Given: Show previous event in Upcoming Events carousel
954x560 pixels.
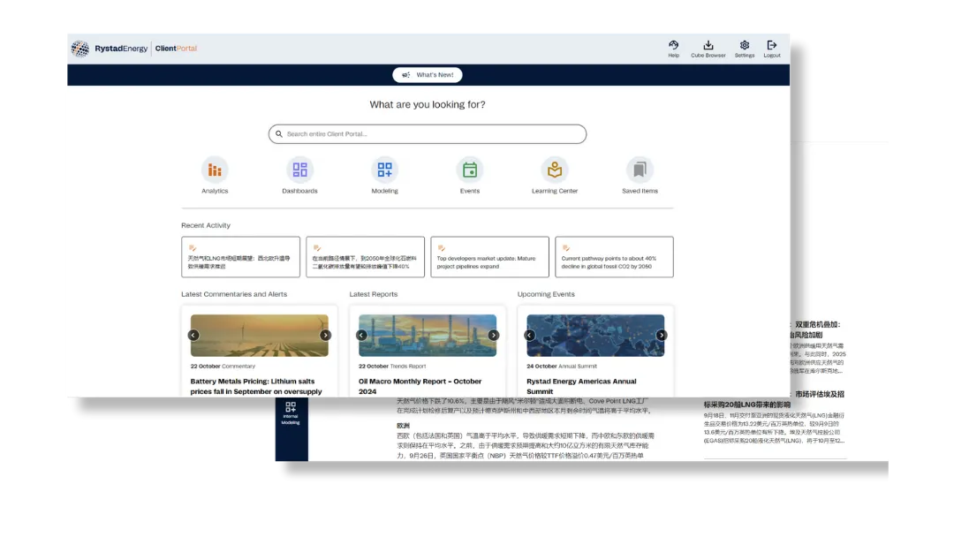Looking at the screenshot, I should click(529, 336).
